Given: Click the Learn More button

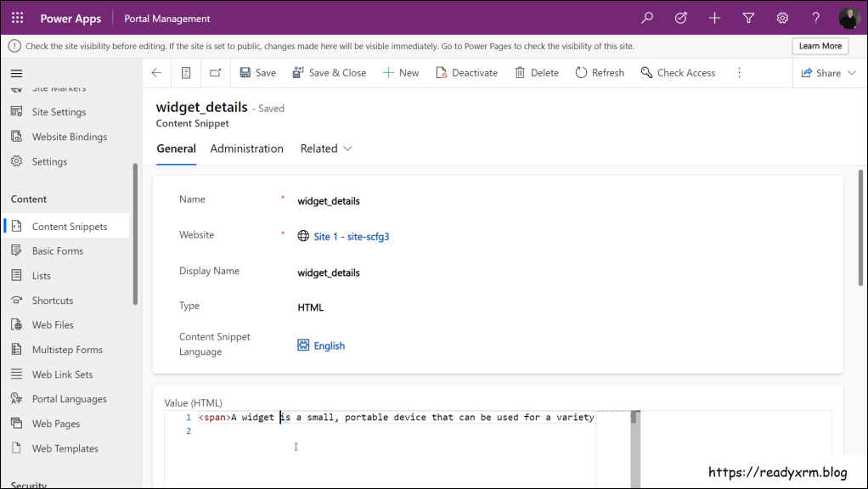Looking at the screenshot, I should [820, 46].
